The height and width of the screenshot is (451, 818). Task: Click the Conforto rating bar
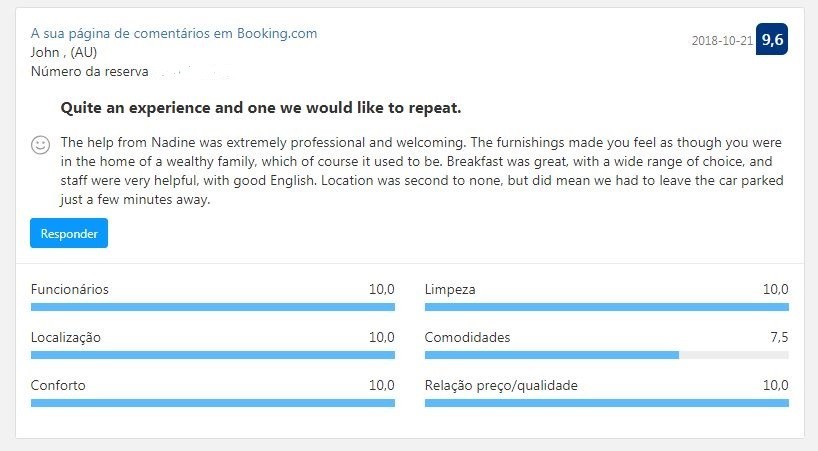(213, 403)
